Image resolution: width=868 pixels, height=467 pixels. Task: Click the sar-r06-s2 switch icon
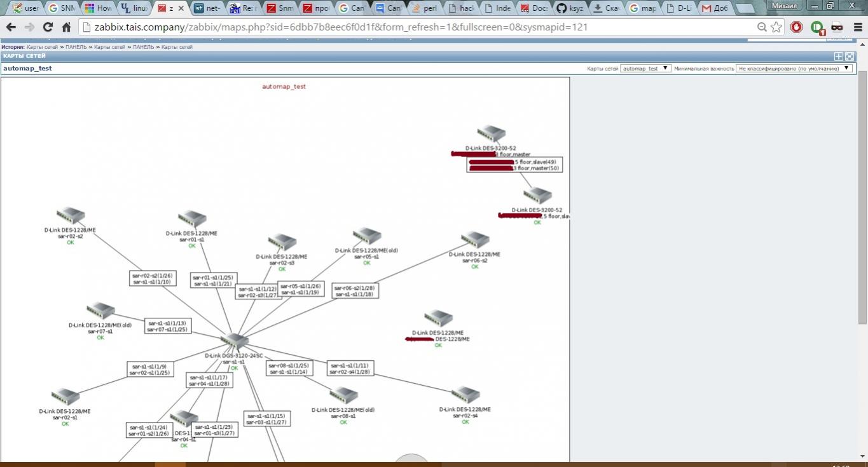click(475, 240)
